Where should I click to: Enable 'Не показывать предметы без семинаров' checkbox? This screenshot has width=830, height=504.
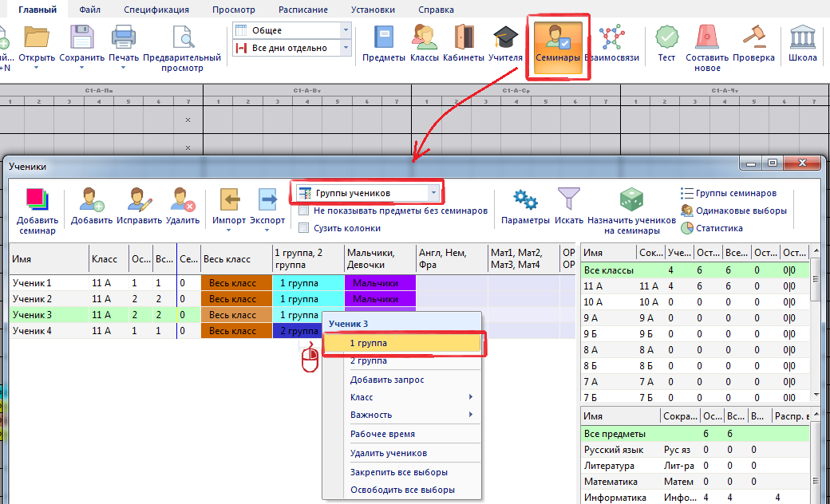(x=304, y=211)
